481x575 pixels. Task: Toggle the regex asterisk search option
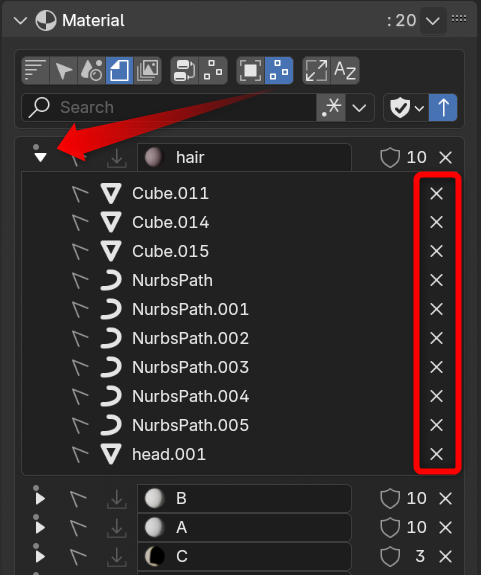(331, 107)
